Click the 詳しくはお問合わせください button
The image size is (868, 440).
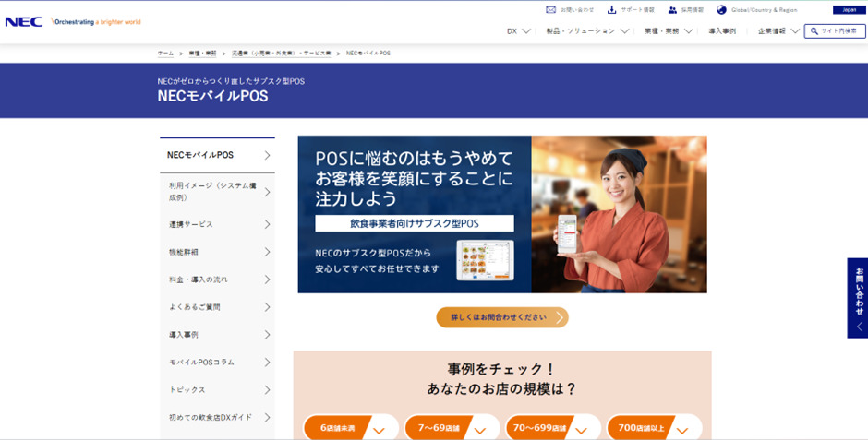(502, 317)
